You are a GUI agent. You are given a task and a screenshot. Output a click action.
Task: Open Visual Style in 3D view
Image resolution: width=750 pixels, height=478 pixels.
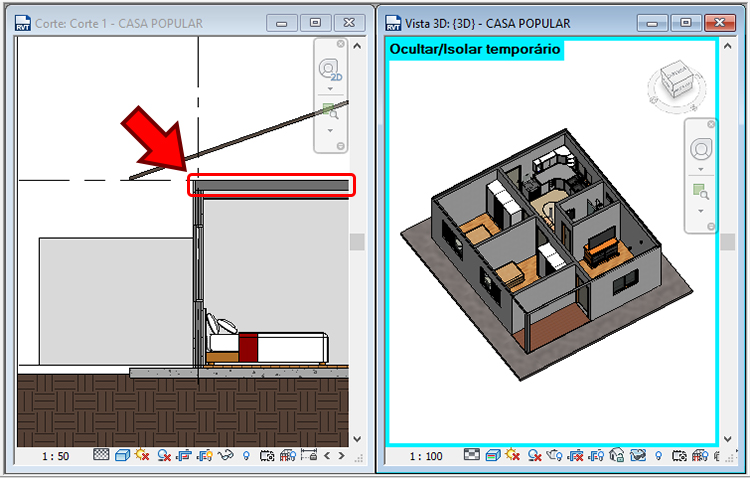point(493,455)
